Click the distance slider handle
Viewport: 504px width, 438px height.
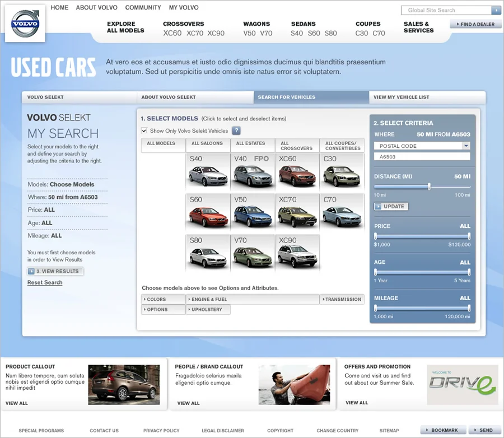pos(429,187)
